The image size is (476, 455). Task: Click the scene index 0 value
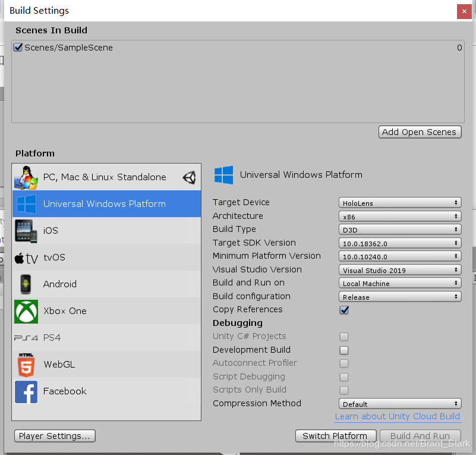tap(459, 48)
